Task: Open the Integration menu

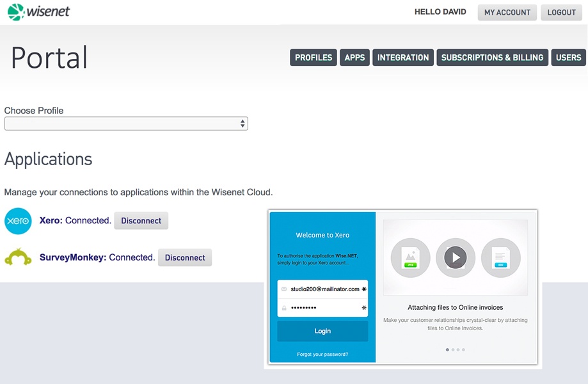Action: [x=403, y=58]
